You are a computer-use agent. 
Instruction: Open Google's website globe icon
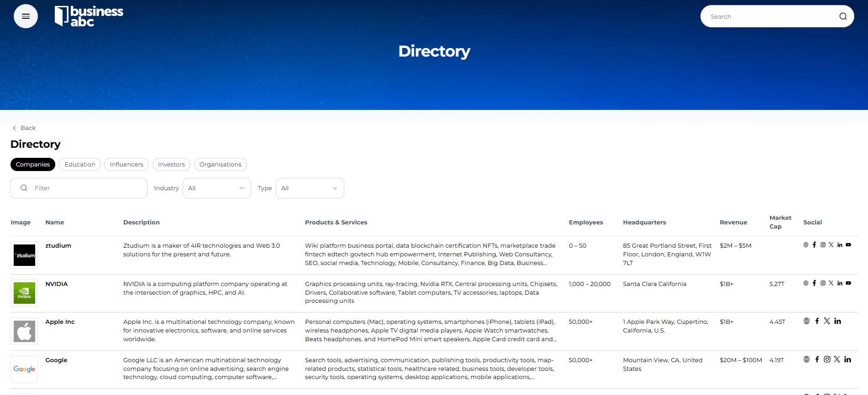807,359
